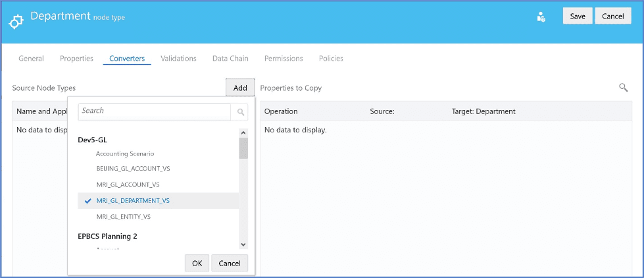Click the EPBCS Planning 2 group heading
The width and height of the screenshot is (644, 278).
pos(107,236)
